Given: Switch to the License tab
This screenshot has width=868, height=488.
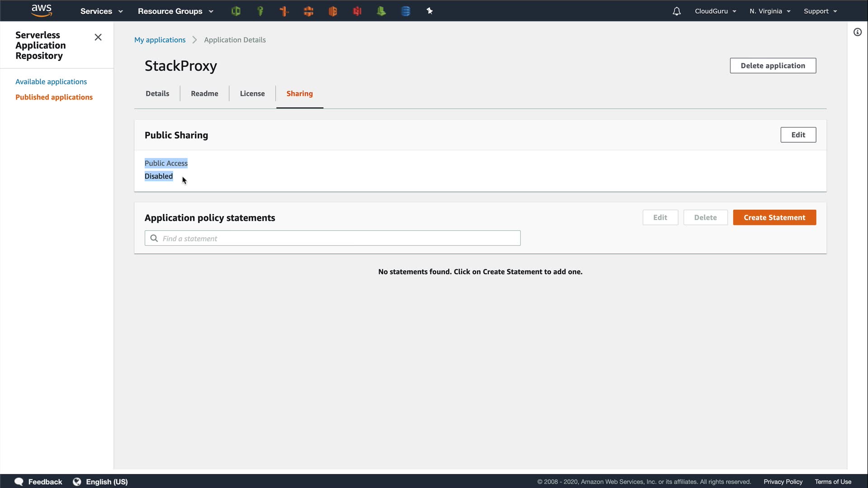Looking at the screenshot, I should tap(252, 94).
